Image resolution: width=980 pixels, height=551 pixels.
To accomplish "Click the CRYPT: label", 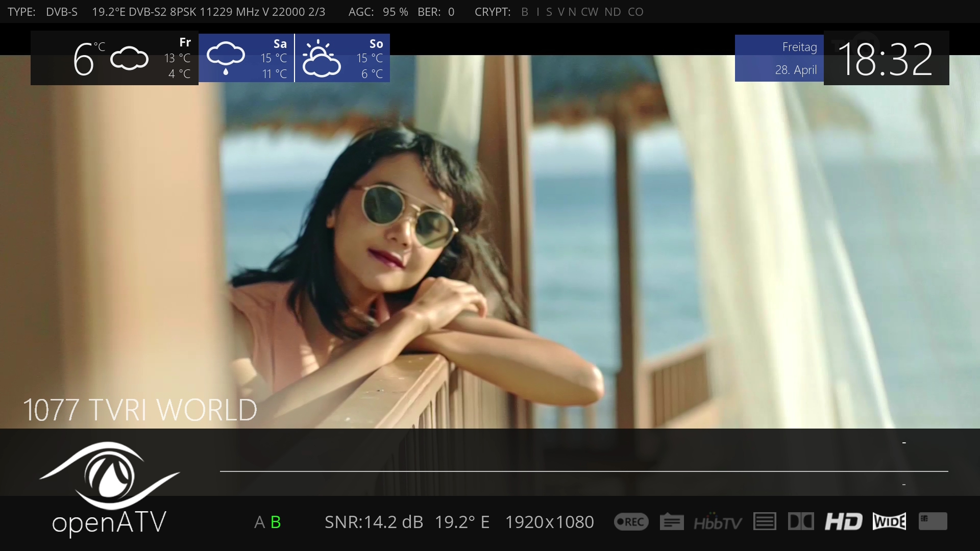I will [493, 12].
